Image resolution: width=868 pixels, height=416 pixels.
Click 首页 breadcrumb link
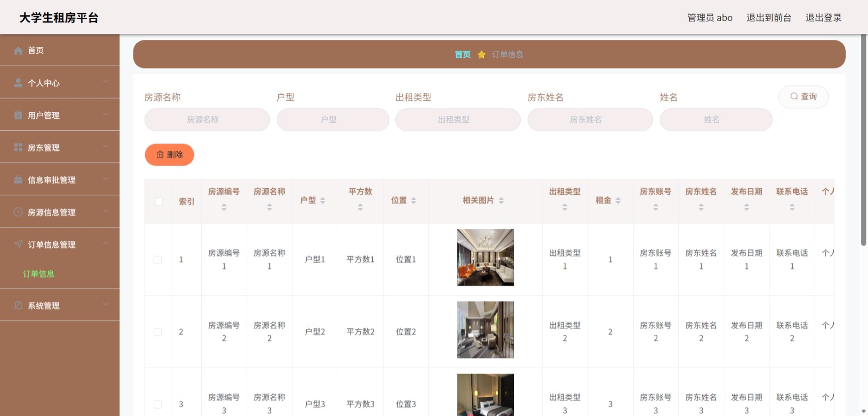point(462,54)
